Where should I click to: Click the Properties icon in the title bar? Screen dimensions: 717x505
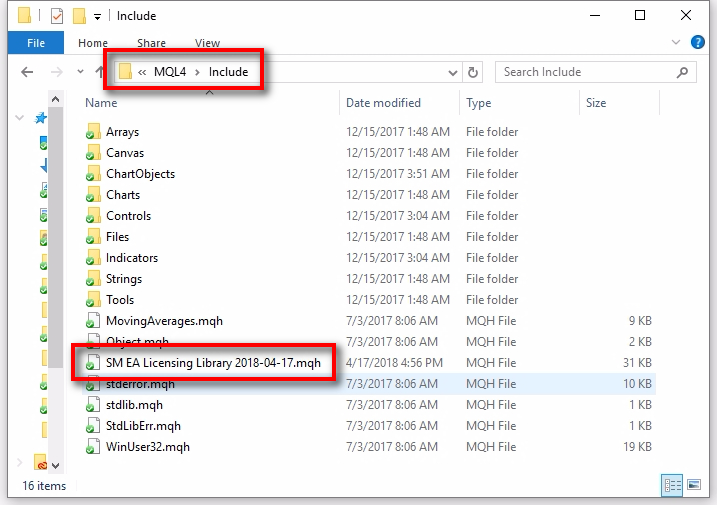[56, 16]
